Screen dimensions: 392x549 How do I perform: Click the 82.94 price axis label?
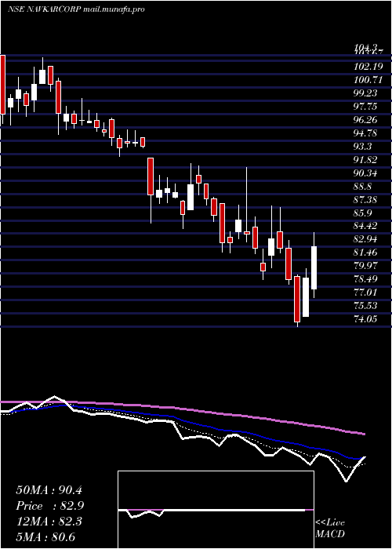(366, 239)
